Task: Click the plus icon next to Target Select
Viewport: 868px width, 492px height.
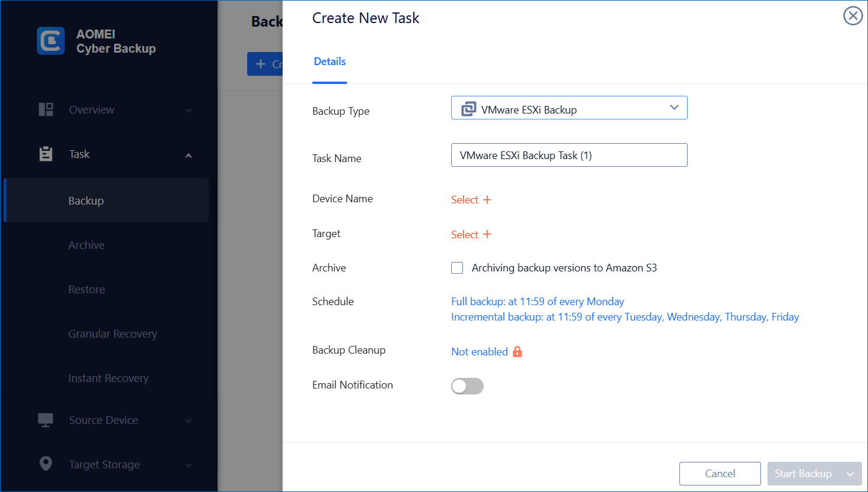Action: tap(487, 234)
